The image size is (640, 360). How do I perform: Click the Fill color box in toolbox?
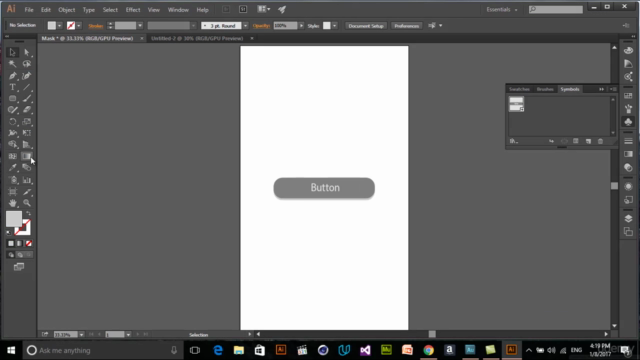point(13,219)
